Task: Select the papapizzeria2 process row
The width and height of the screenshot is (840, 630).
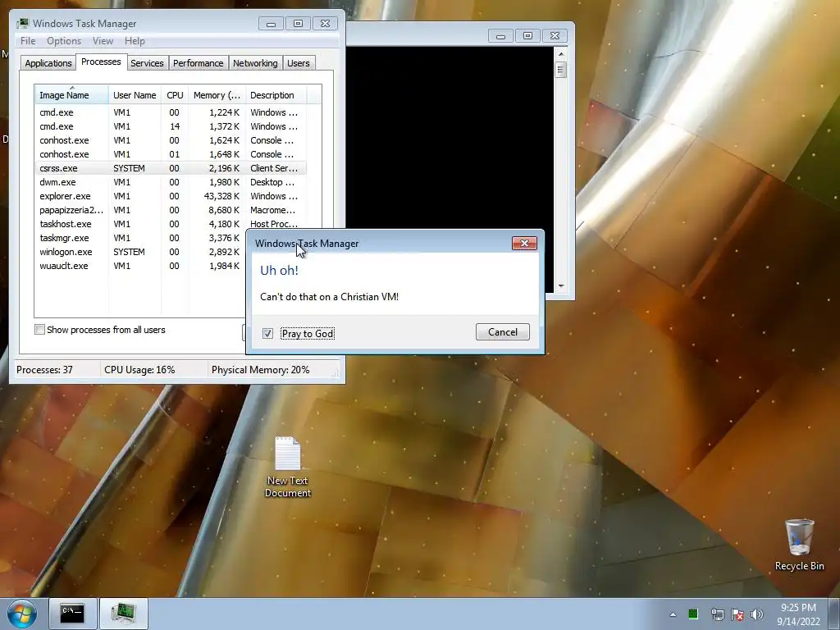Action: tap(171, 210)
